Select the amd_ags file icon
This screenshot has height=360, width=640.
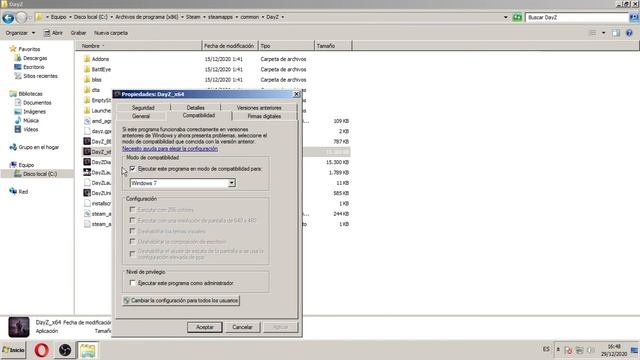[87, 121]
